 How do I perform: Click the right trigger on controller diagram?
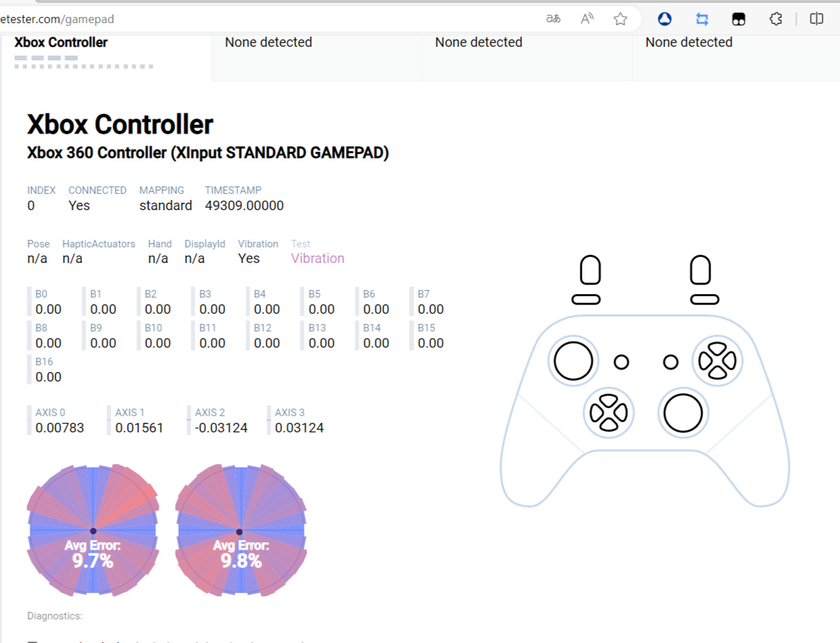[700, 270]
